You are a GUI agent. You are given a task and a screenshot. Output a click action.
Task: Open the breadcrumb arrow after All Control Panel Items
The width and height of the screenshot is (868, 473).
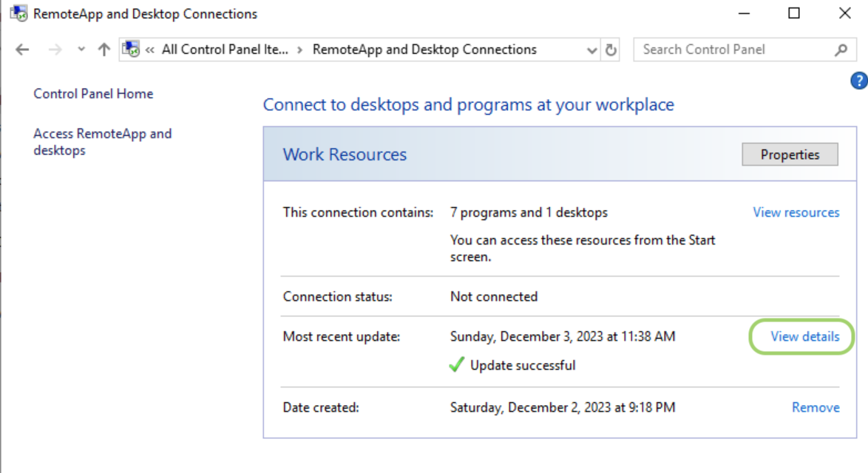tap(299, 50)
